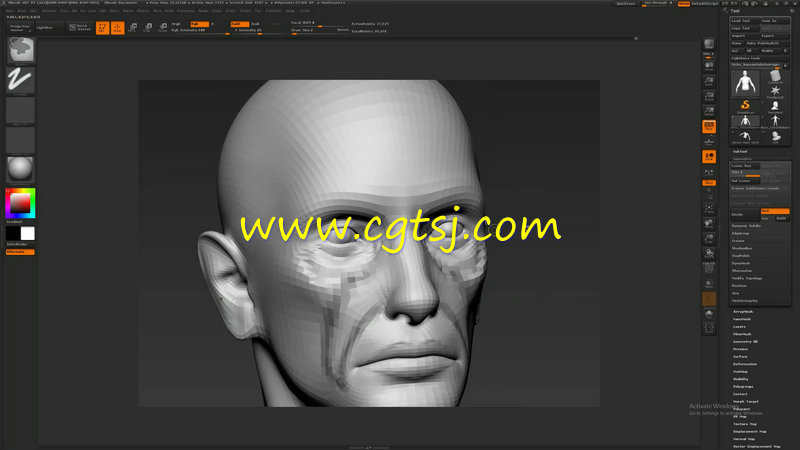Image resolution: width=800 pixels, height=450 pixels.
Task: Expand the ZRemesher section
Action: 742,270
